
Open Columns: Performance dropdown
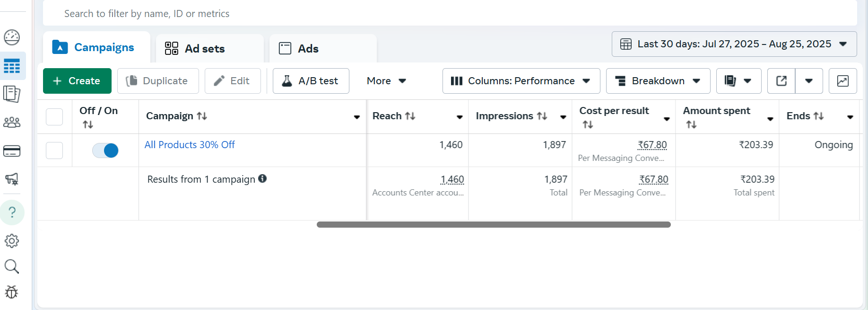point(521,81)
